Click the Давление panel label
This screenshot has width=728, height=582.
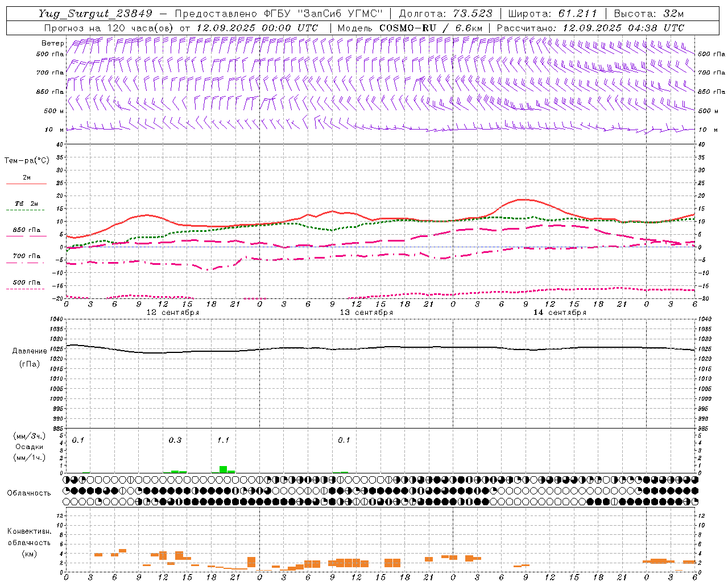(30, 351)
